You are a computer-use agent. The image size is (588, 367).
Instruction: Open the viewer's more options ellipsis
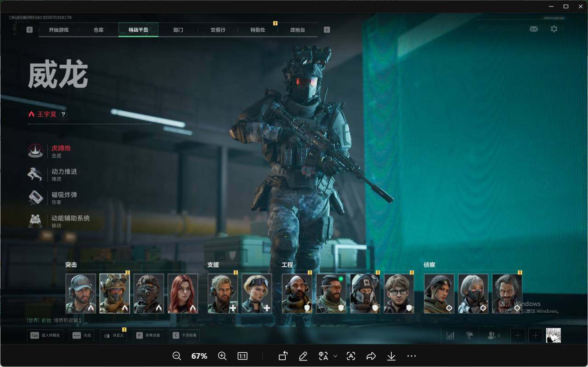412,356
